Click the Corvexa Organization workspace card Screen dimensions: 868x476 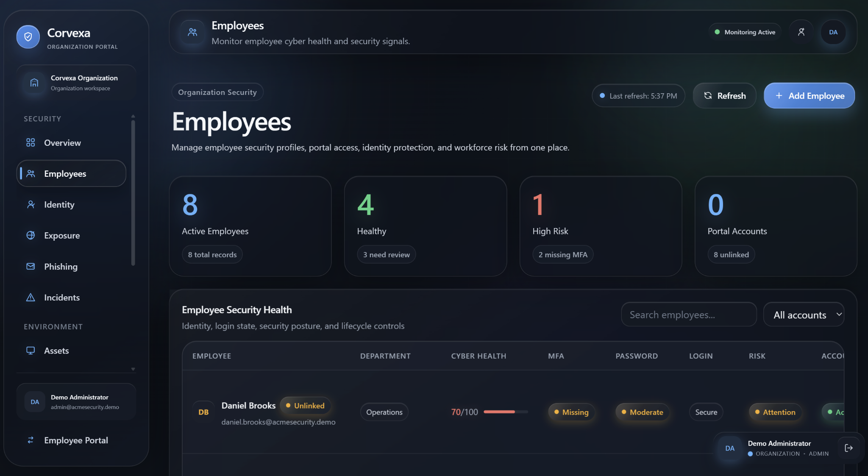tap(76, 83)
